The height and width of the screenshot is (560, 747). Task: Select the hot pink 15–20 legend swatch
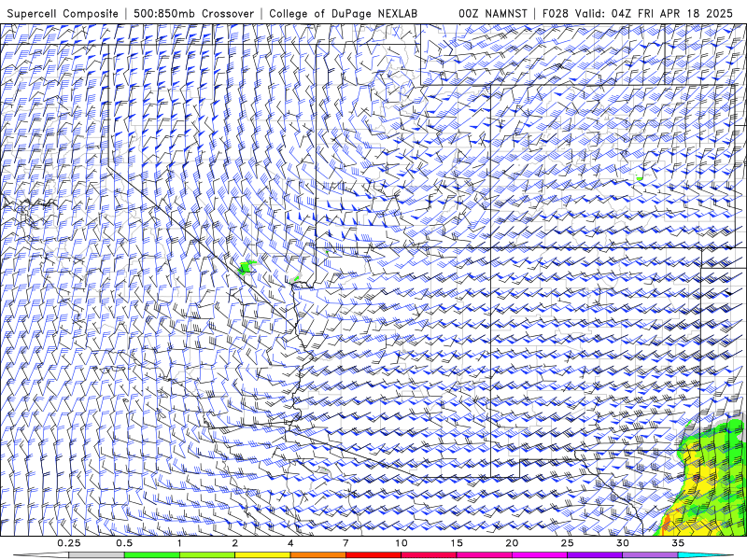[x=484, y=555]
